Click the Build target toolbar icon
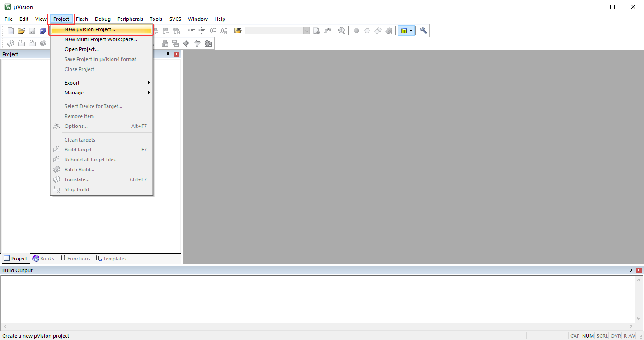This screenshot has width=644, height=340. tap(21, 43)
